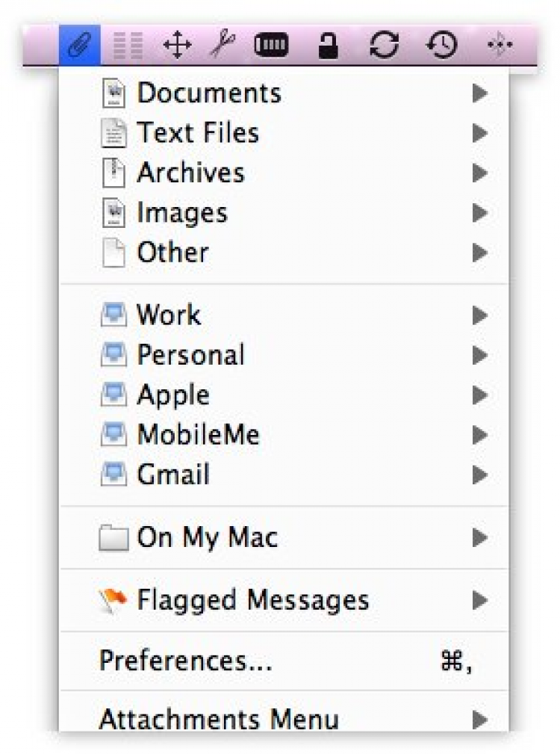560x754 pixels.
Task: Click the padlock icon in the menu bar
Action: point(328,47)
